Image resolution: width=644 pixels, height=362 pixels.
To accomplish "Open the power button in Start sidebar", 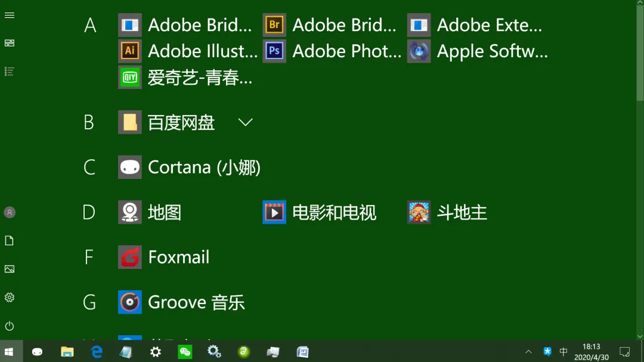I will (x=9, y=326).
